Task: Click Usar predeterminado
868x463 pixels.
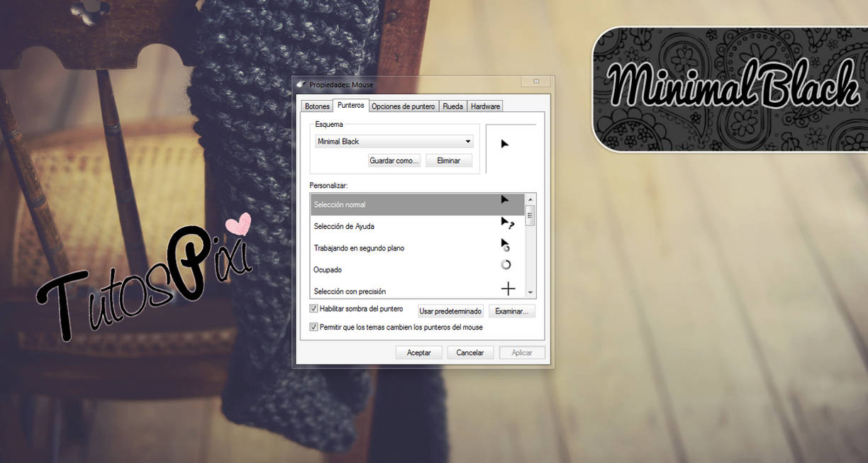Action: [450, 311]
